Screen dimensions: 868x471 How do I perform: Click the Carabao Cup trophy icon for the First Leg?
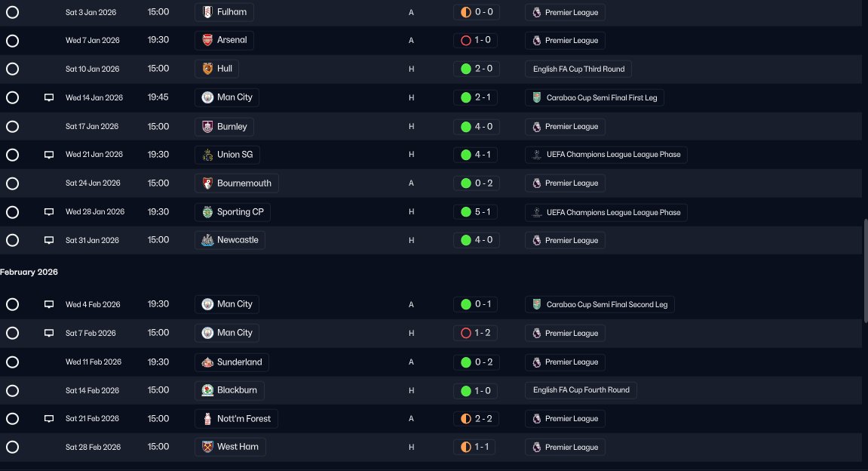(x=536, y=97)
